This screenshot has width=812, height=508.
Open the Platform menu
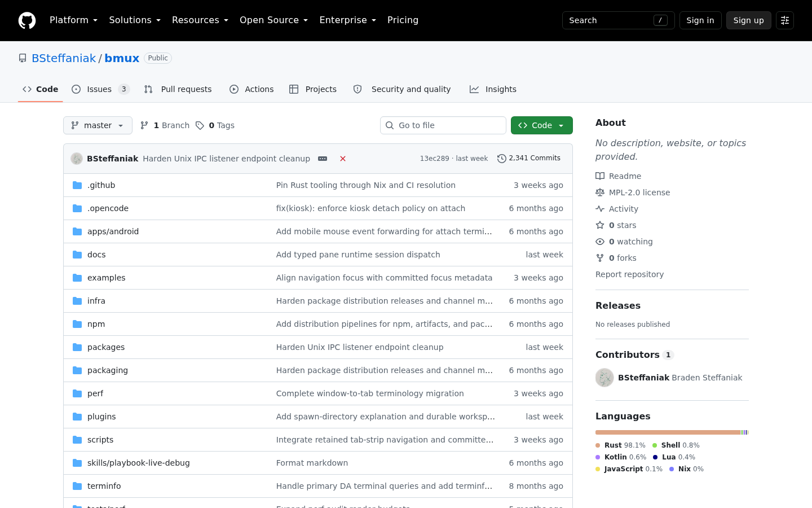point(73,20)
